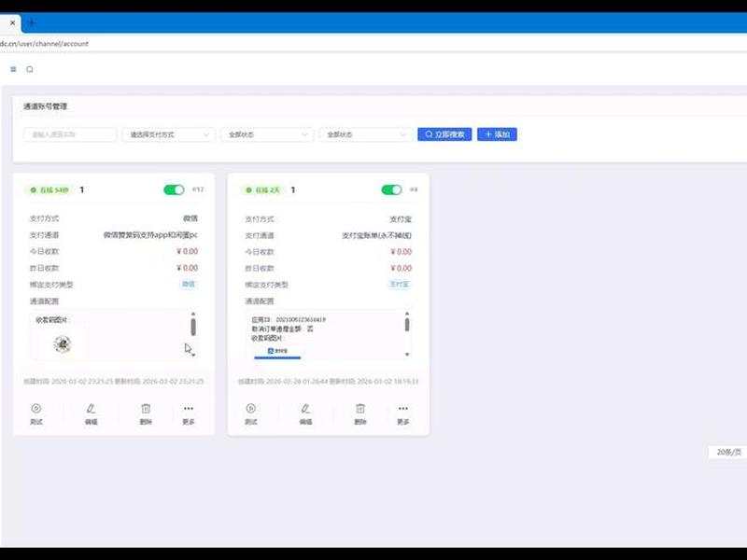Click the test icon on the Alipay card
This screenshot has width=747, height=560.
(251, 409)
